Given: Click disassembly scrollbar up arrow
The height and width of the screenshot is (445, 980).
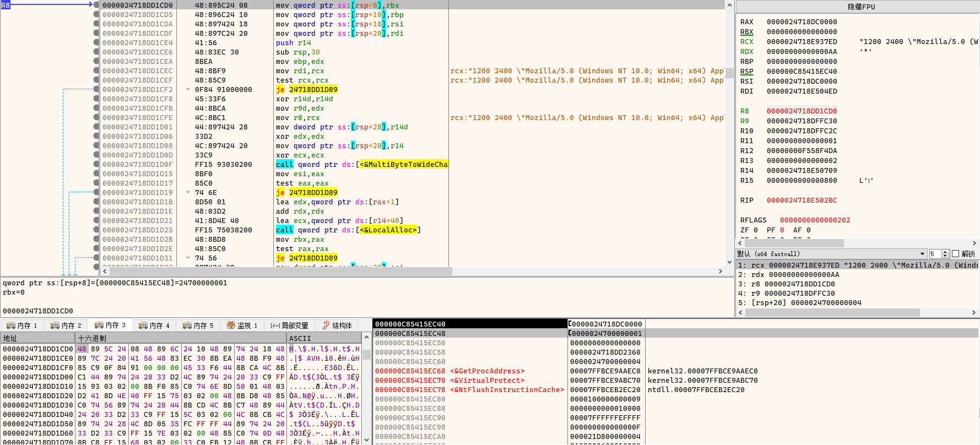Looking at the screenshot, I should tap(729, 5).
